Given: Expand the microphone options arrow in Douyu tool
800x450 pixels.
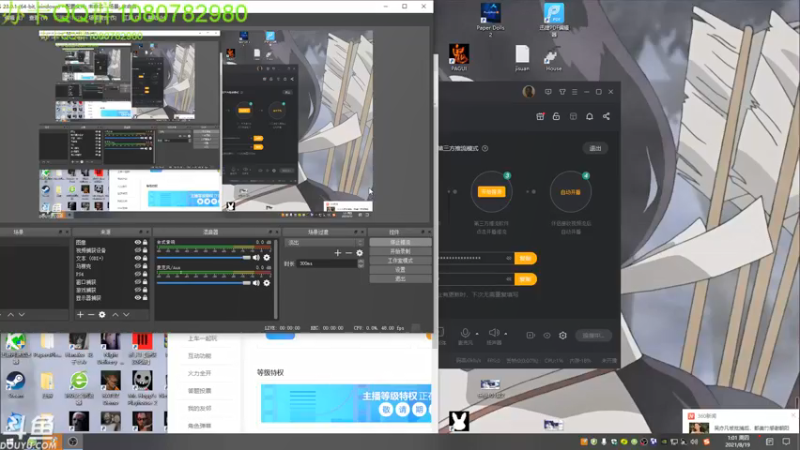Looking at the screenshot, I should (x=477, y=334).
